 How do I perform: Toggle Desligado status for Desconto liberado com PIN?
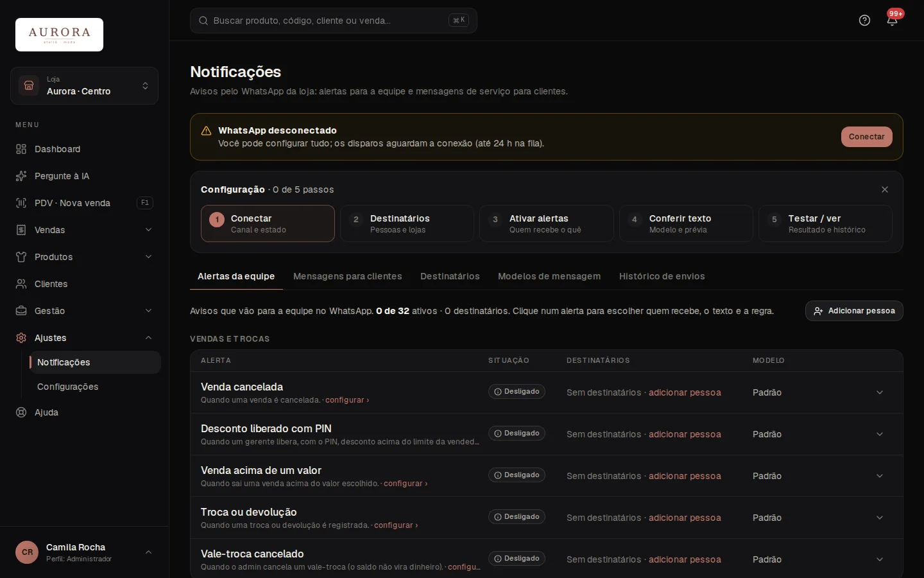(x=517, y=433)
